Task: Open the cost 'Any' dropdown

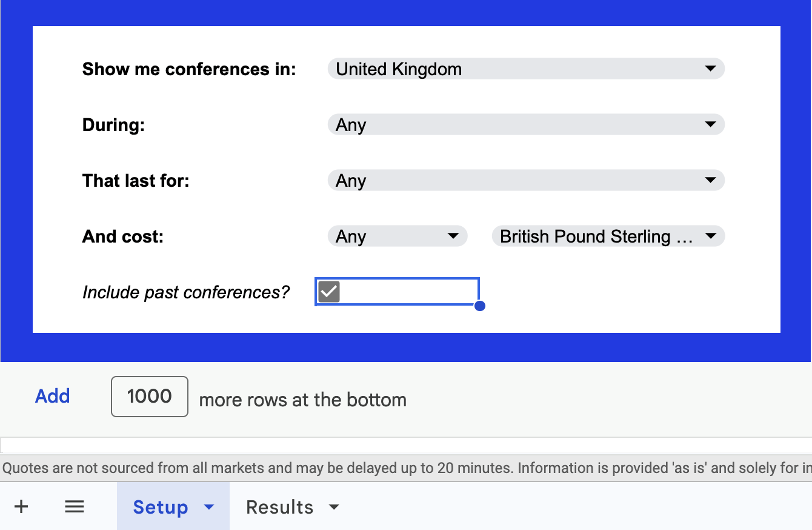Action: point(452,236)
